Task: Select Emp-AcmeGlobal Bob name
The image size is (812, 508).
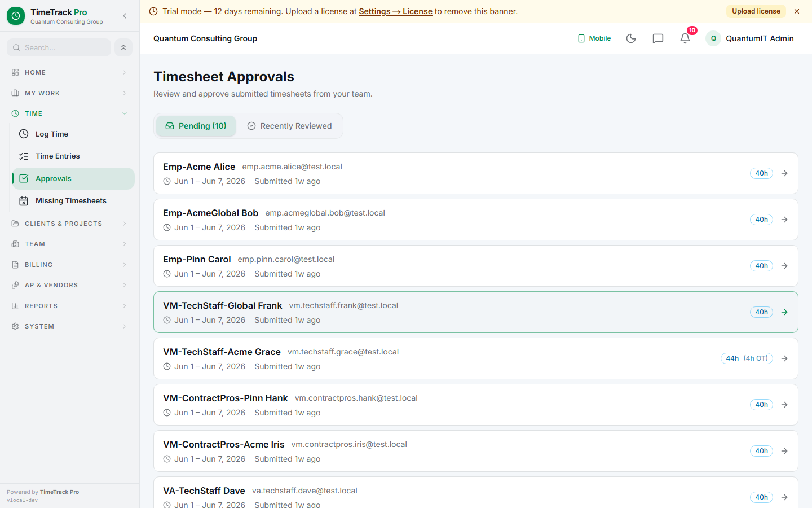Action: 210,213
